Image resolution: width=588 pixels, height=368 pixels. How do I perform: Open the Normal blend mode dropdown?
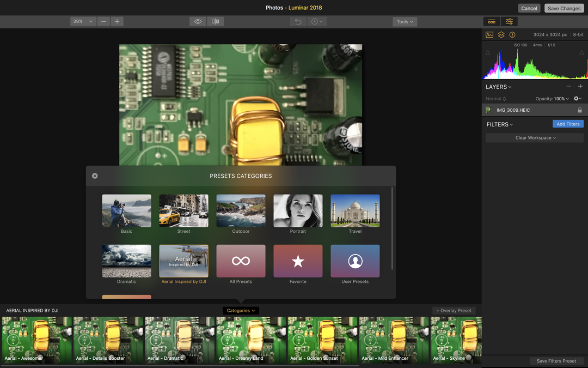(496, 99)
